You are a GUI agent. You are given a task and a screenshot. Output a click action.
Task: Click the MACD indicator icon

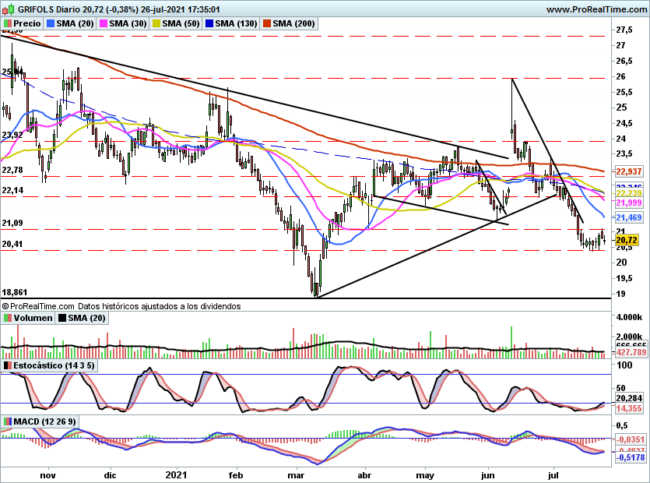coord(7,422)
